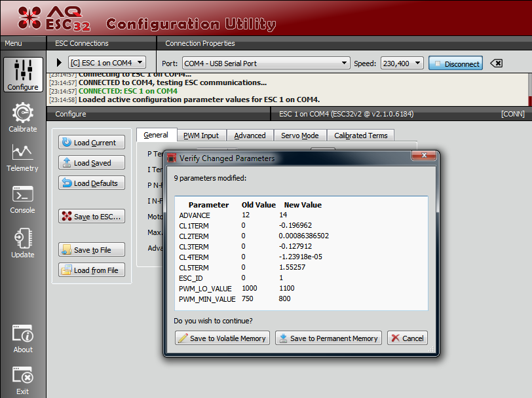The width and height of the screenshot is (532, 398).
Task: Click the Save to File button
Action: click(92, 250)
